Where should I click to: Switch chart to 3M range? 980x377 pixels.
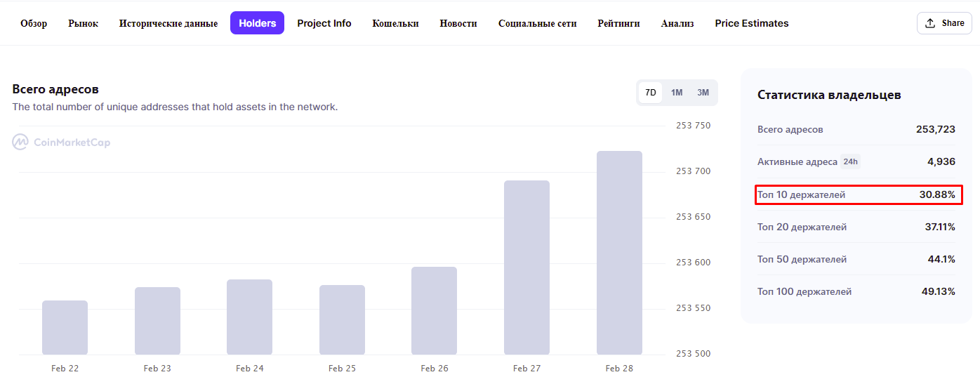[x=703, y=93]
